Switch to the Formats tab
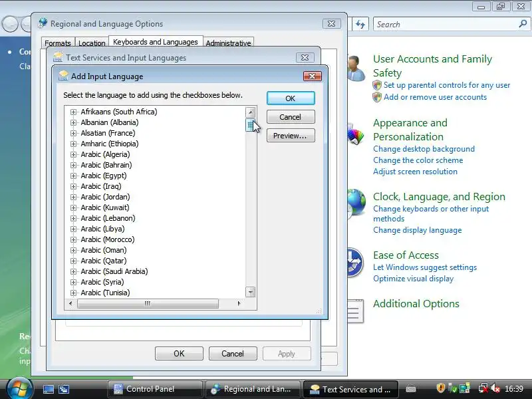532x399 pixels. pyautogui.click(x=58, y=43)
